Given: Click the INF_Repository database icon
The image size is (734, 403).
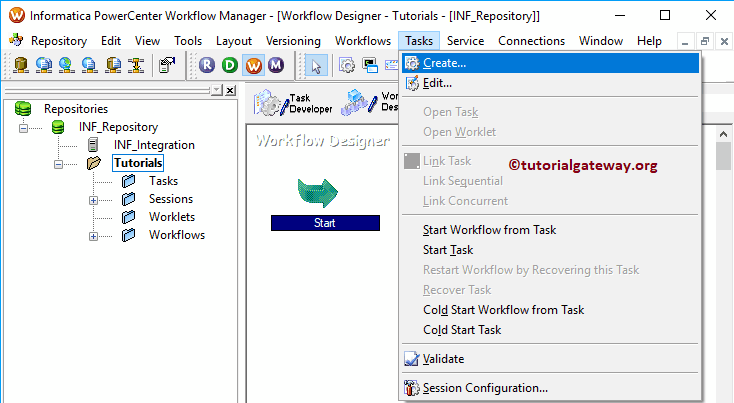Looking at the screenshot, I should tap(58, 127).
